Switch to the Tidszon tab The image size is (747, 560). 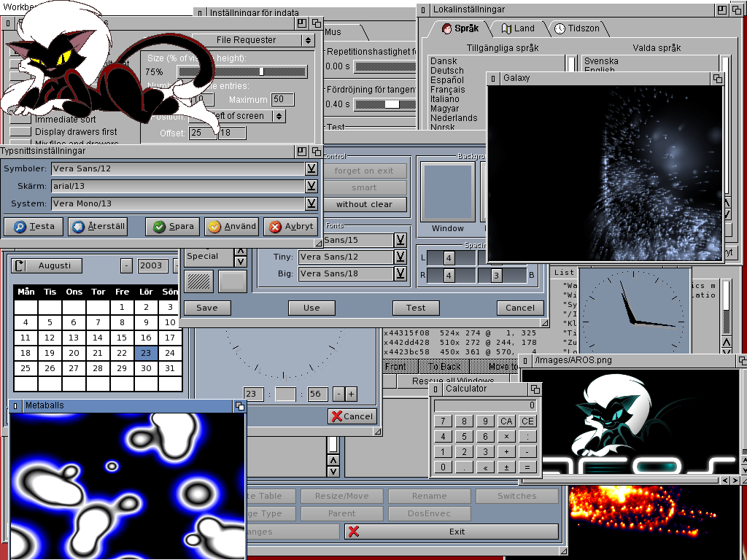(x=577, y=28)
